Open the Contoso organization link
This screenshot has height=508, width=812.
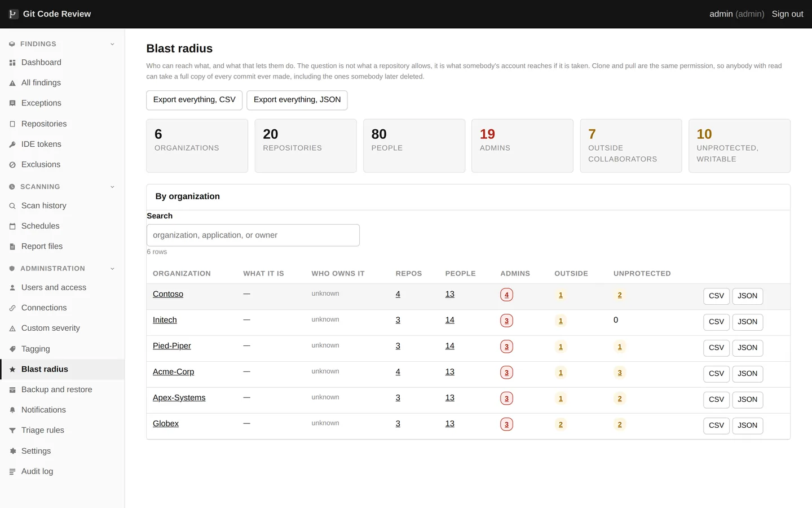pyautogui.click(x=168, y=294)
